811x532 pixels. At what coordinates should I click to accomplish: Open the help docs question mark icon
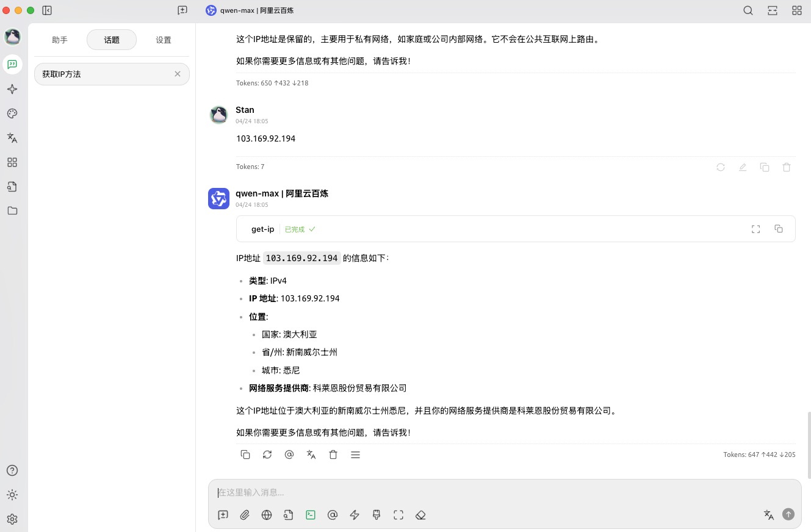12,470
